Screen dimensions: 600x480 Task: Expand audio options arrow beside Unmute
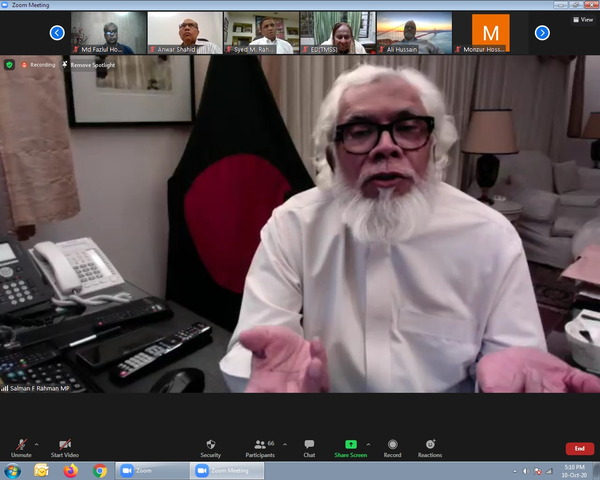(36, 443)
